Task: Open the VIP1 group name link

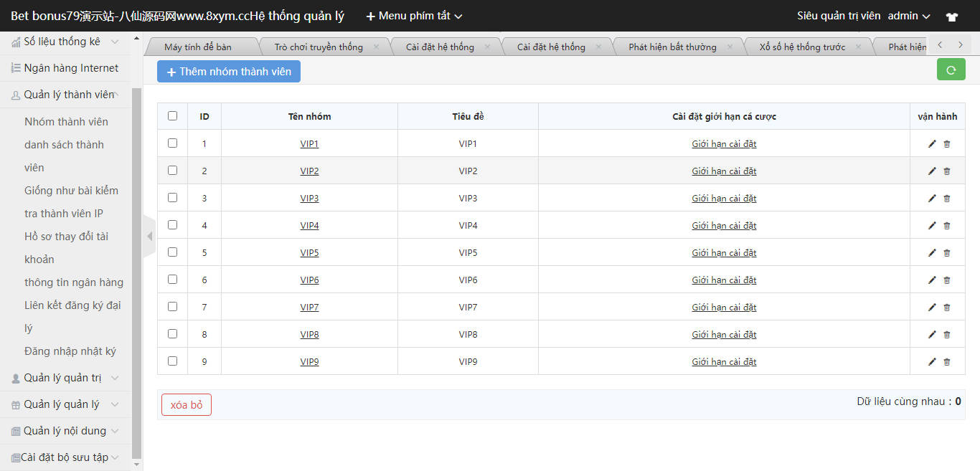Action: [x=309, y=144]
